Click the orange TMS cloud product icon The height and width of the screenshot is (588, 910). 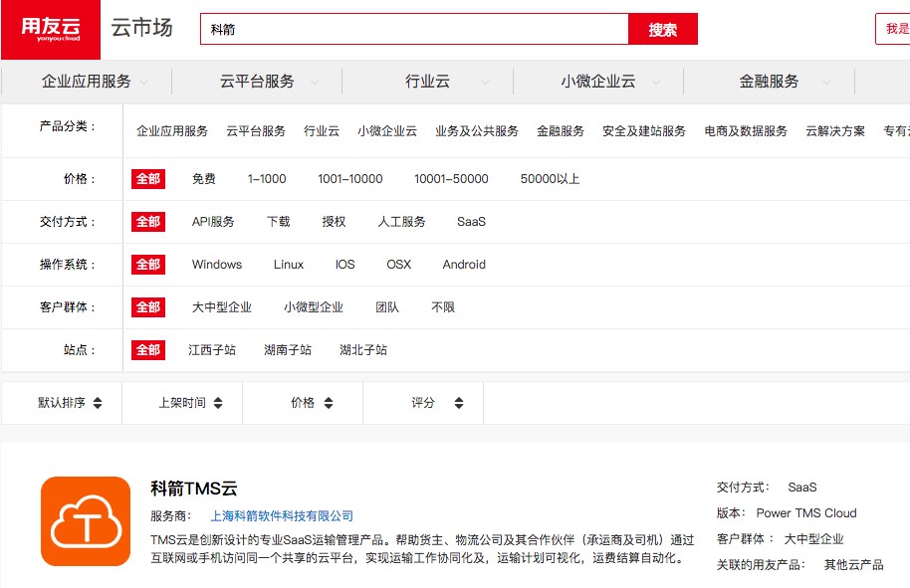pos(86,520)
